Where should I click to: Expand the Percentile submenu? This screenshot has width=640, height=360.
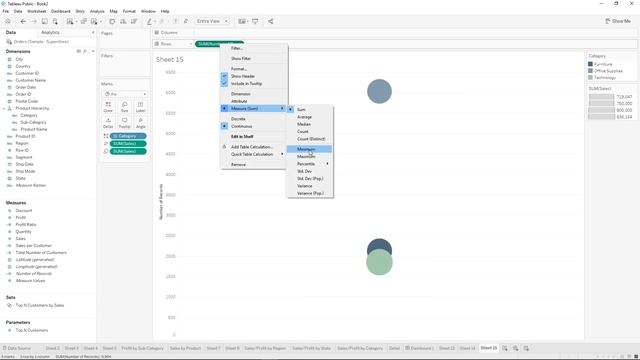(x=310, y=164)
